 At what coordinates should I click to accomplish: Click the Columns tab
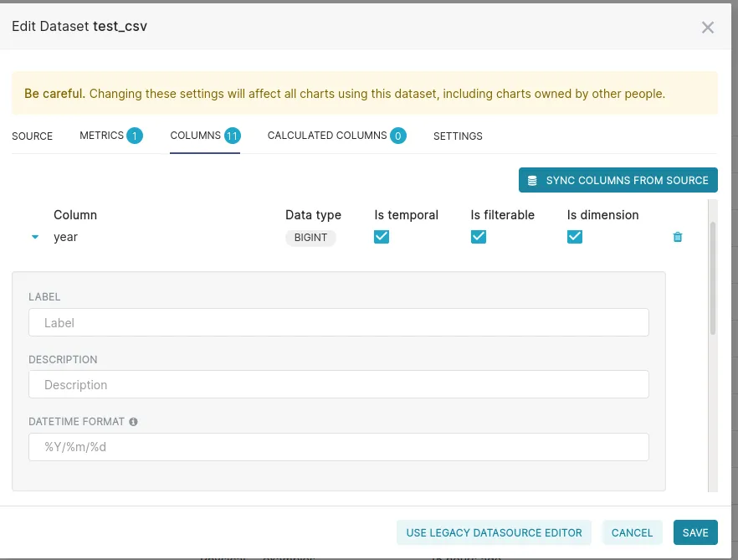click(196, 136)
